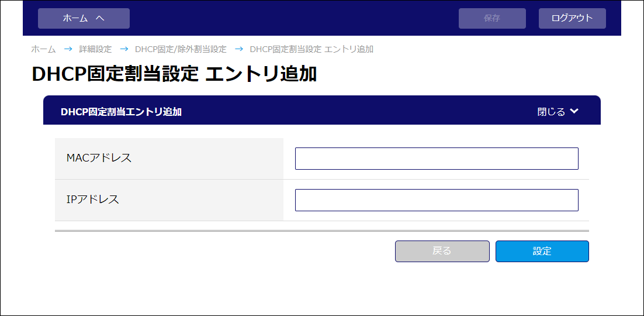The height and width of the screenshot is (316, 644).
Task: Click arrow icon following DHCP固定/除外割当設定 breadcrumb
Action: (238, 49)
